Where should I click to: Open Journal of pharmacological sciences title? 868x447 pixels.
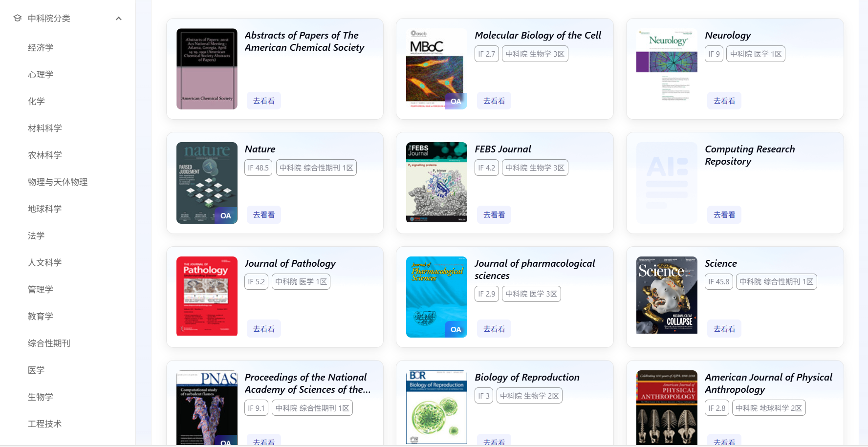[535, 270]
